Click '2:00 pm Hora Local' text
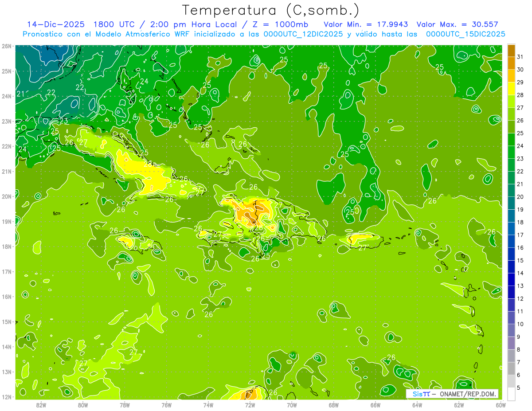The width and height of the screenshot is (532, 411). 194,24
